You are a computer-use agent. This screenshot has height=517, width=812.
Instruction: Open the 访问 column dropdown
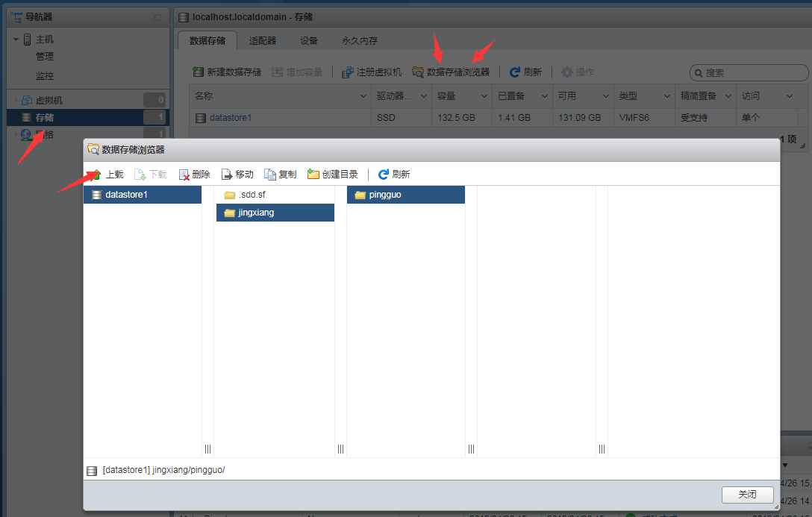click(789, 96)
